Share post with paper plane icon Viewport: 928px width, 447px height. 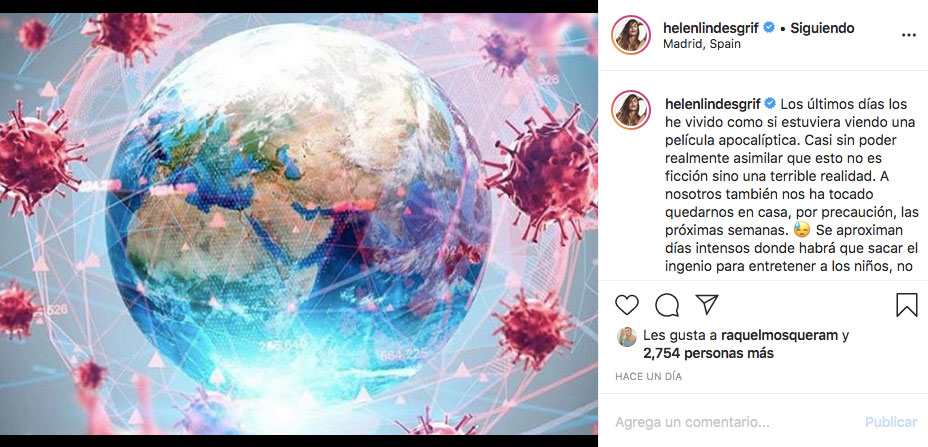pyautogui.click(x=707, y=304)
